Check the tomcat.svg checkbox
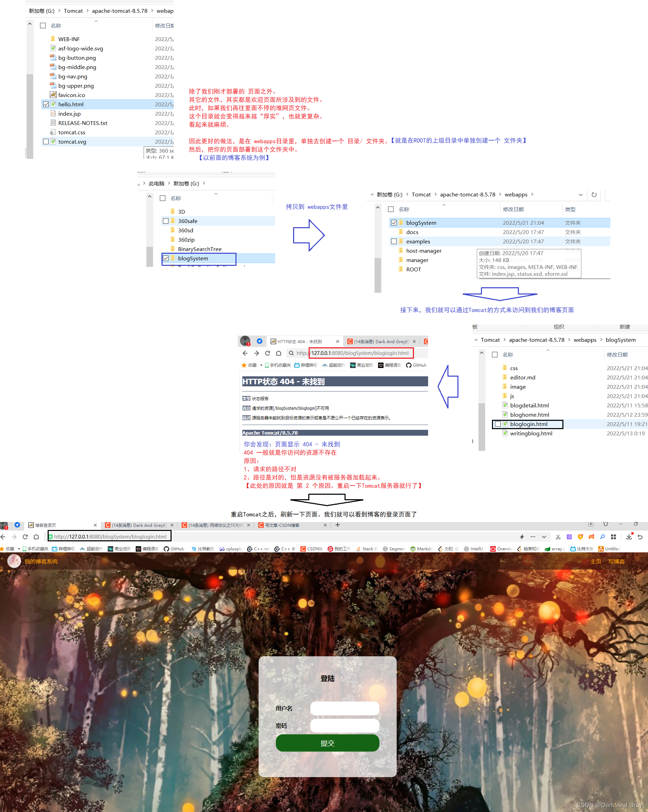 point(46,142)
